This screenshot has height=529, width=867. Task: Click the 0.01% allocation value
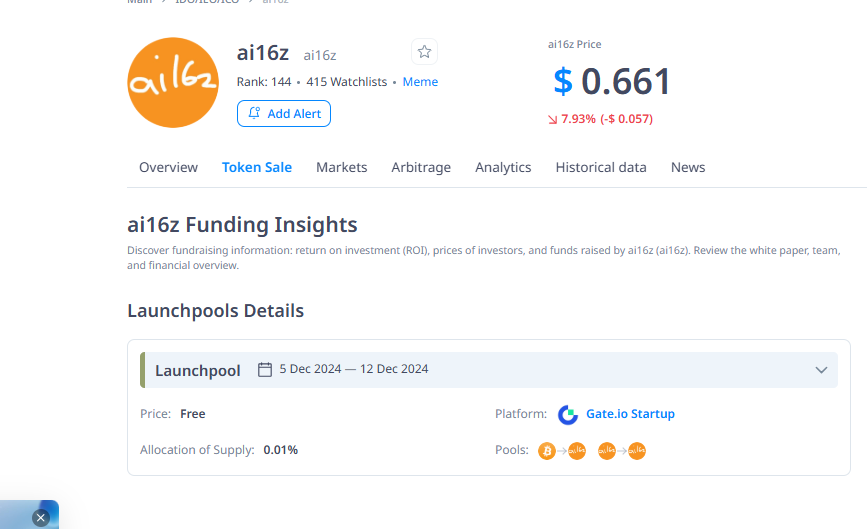coord(281,450)
